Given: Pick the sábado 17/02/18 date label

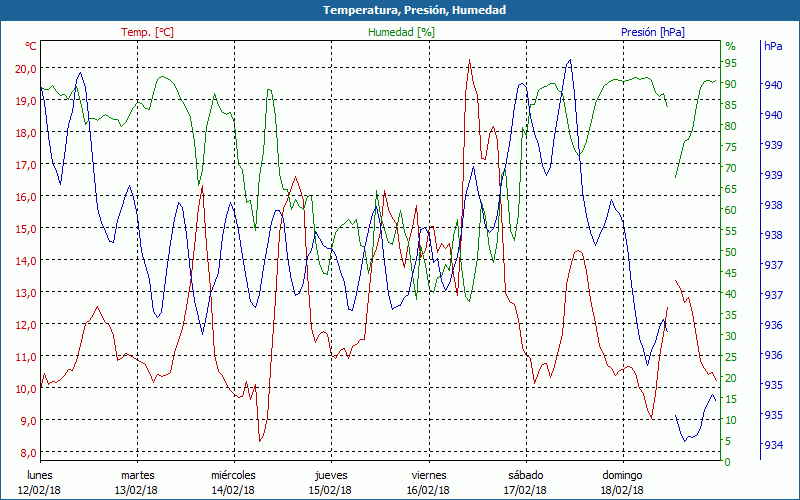Looking at the screenshot, I should (525, 482).
